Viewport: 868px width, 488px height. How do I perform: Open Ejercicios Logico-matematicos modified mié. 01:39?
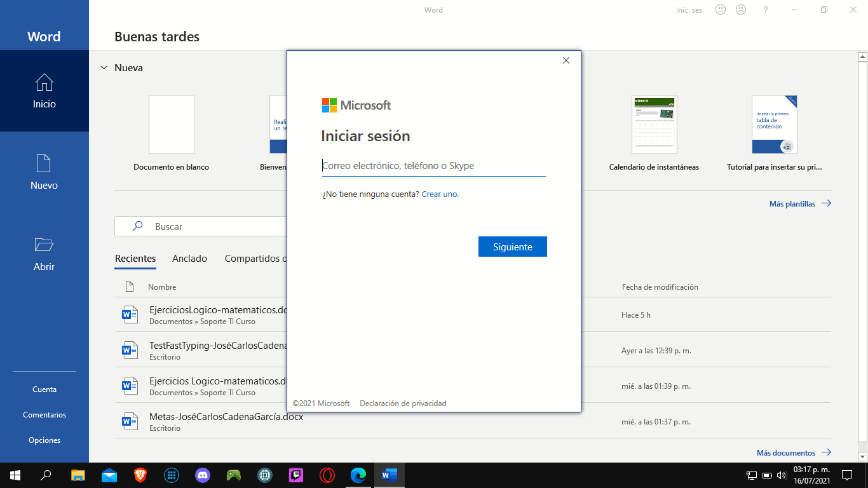point(473,386)
